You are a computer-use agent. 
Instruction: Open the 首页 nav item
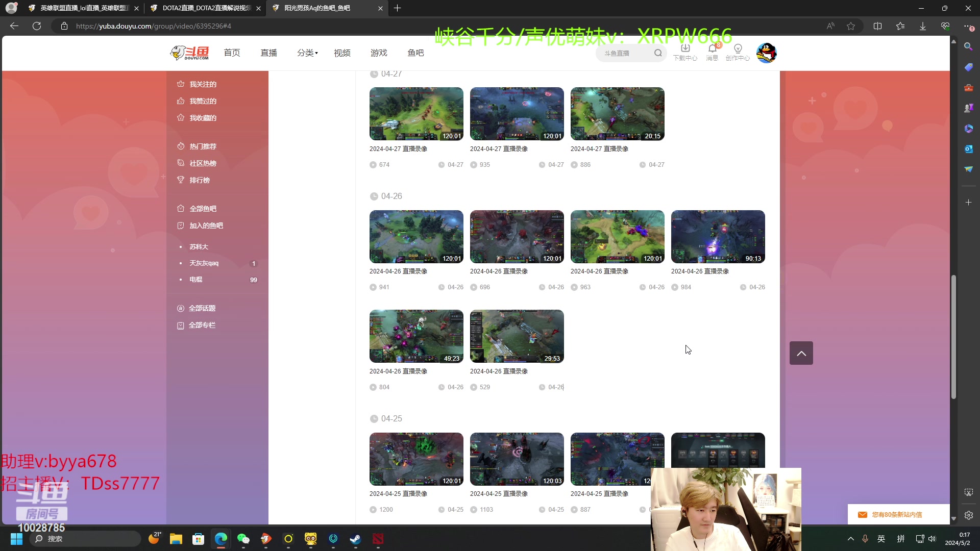click(232, 53)
